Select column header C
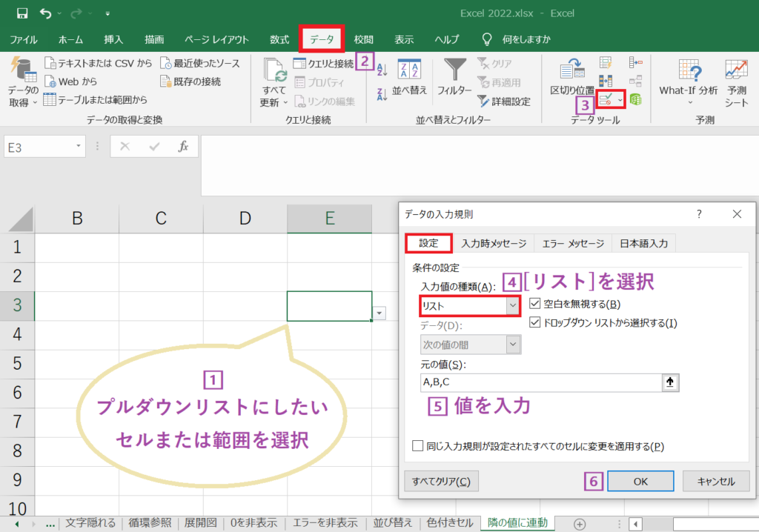The height and width of the screenshot is (532, 759). (x=161, y=219)
